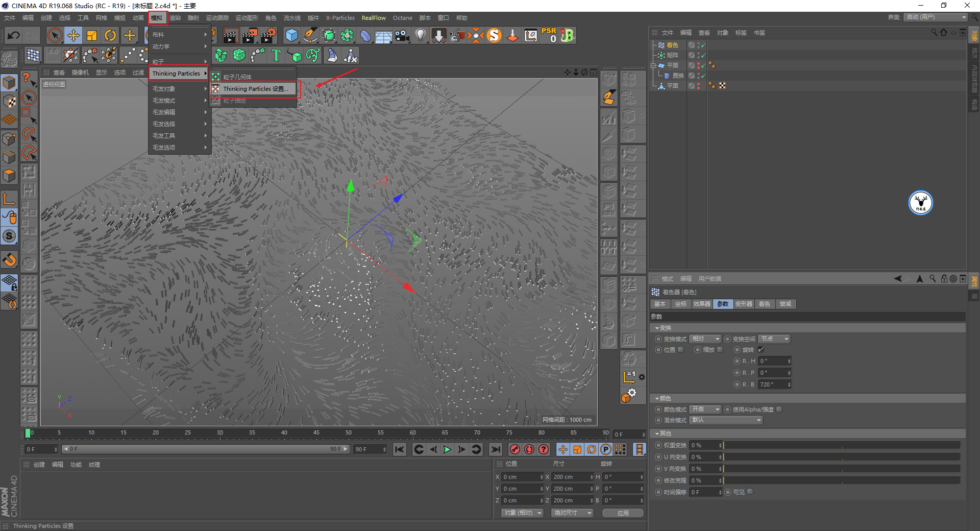Toggle Autokeying red button
This screenshot has width=980, height=531.
(x=529, y=449)
